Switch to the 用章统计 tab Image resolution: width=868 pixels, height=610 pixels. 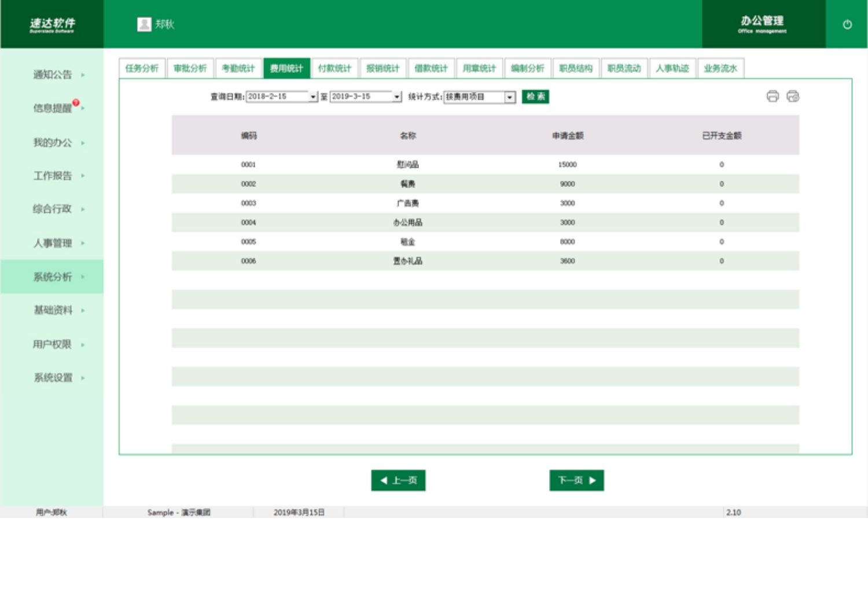pos(479,68)
